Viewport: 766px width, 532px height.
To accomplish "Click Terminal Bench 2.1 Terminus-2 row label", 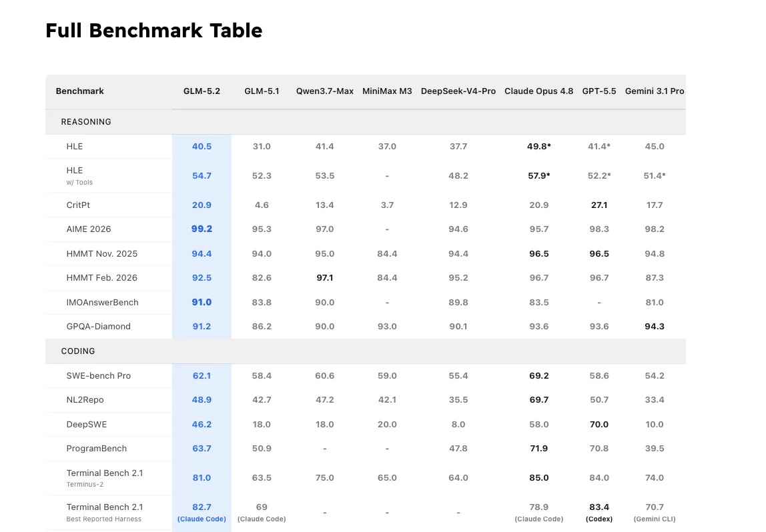I will pyautogui.click(x=105, y=478).
